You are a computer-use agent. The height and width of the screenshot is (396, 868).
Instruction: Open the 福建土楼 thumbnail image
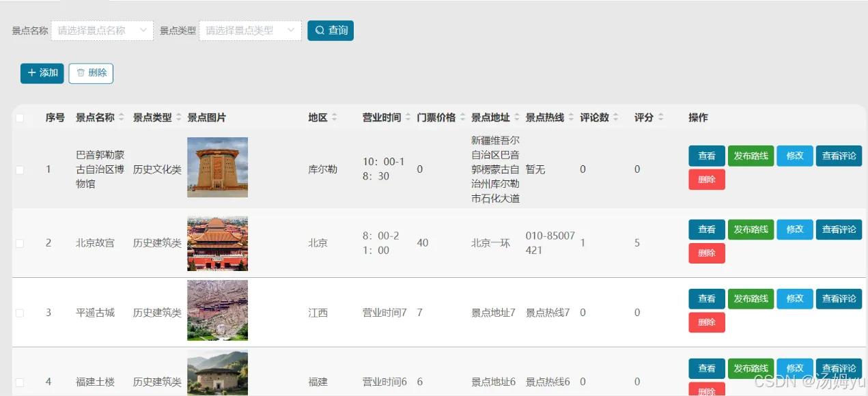click(x=217, y=373)
